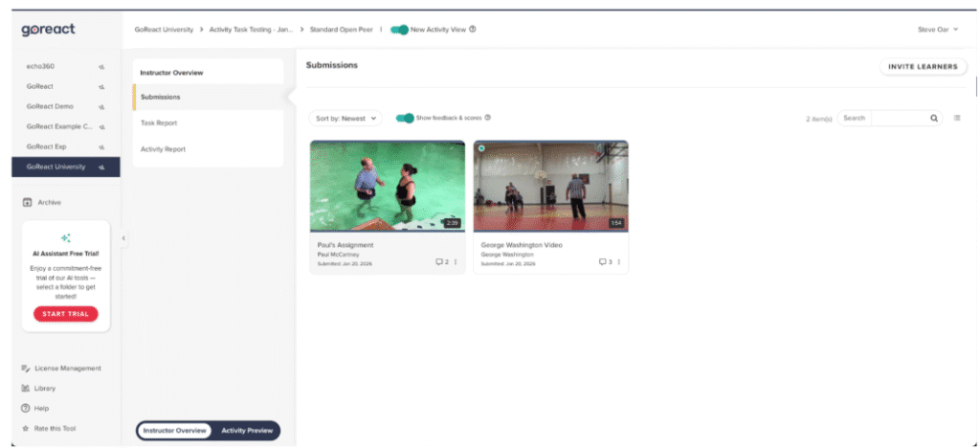Click the people icon beside GoReact Demo
This screenshot has height=448, width=980.
tap(101, 107)
